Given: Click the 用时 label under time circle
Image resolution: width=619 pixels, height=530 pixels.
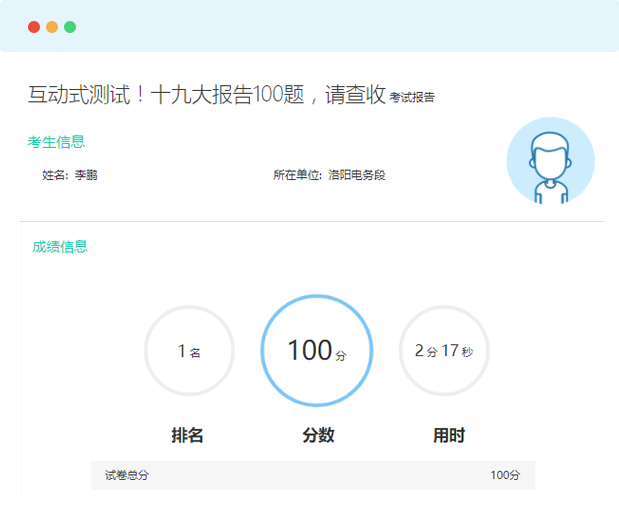Looking at the screenshot, I should (448, 436).
